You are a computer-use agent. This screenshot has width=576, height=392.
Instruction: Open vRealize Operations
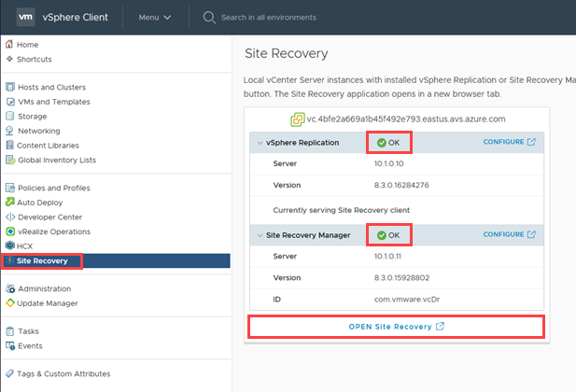tap(54, 231)
